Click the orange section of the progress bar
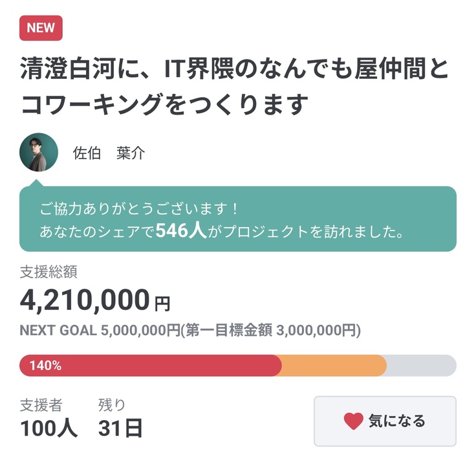Image resolution: width=476 pixels, height=475 pixels. click(334, 366)
